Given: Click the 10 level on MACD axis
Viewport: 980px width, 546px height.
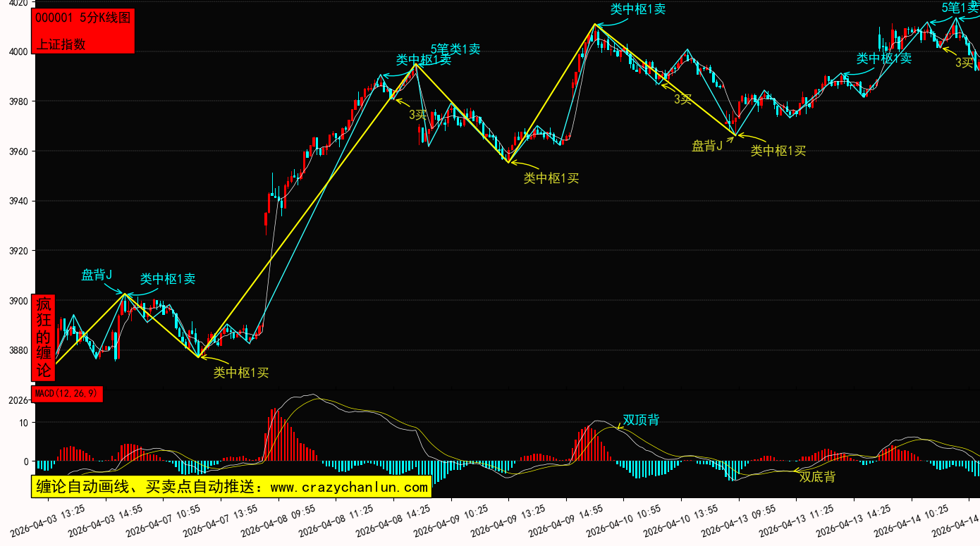Looking at the screenshot, I should [x=24, y=423].
